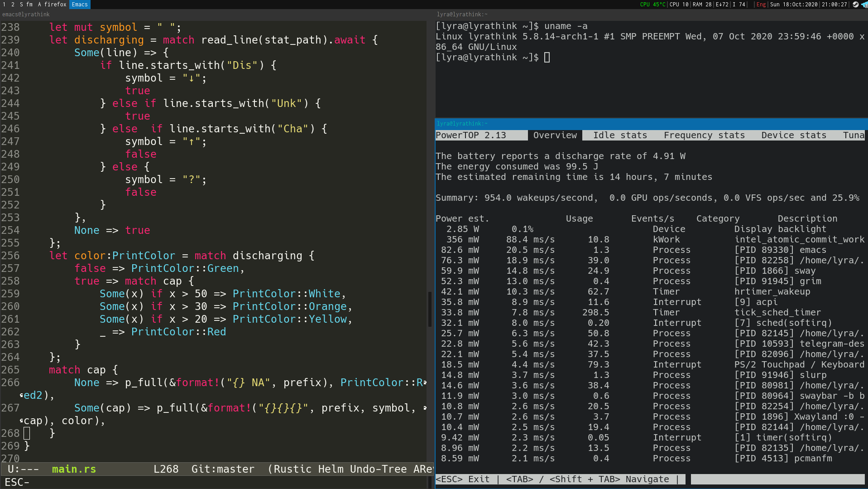Click the [PID 4513] pcmanfm row
Viewport: 868px width, 489px height.
(x=650, y=458)
